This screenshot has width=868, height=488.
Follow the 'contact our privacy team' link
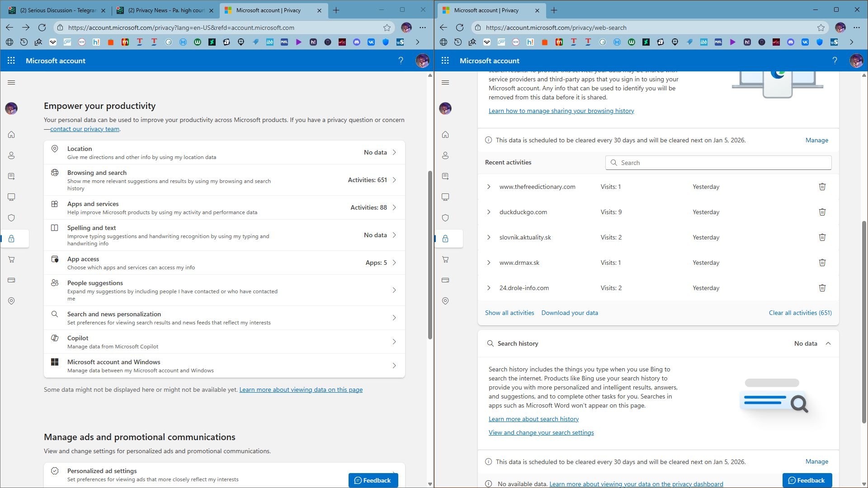[x=85, y=129]
